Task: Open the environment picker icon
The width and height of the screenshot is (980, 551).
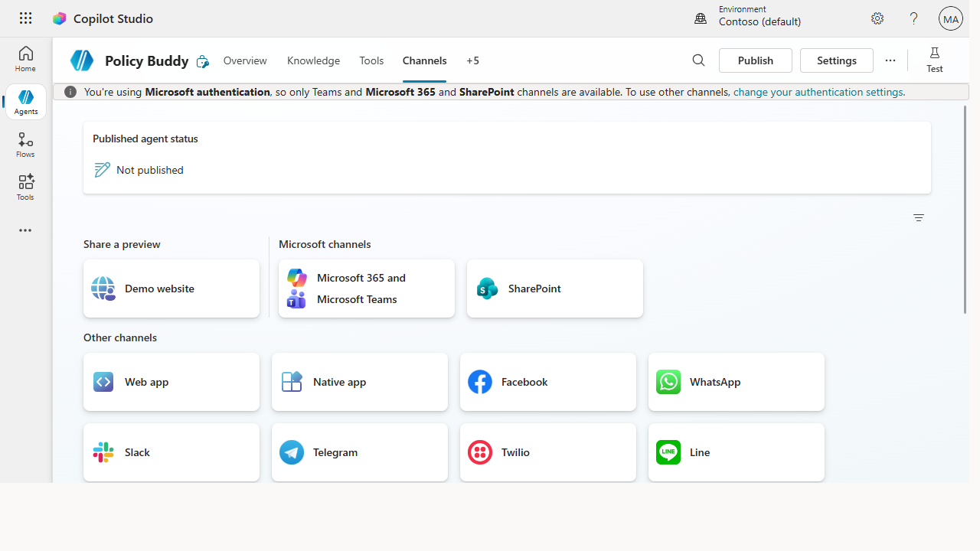Action: (701, 18)
